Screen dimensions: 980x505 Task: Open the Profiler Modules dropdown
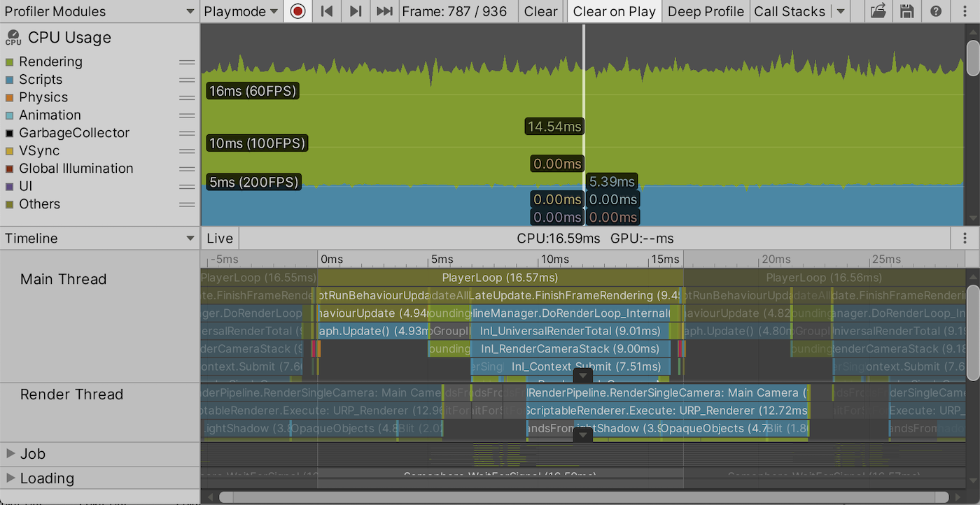100,11
